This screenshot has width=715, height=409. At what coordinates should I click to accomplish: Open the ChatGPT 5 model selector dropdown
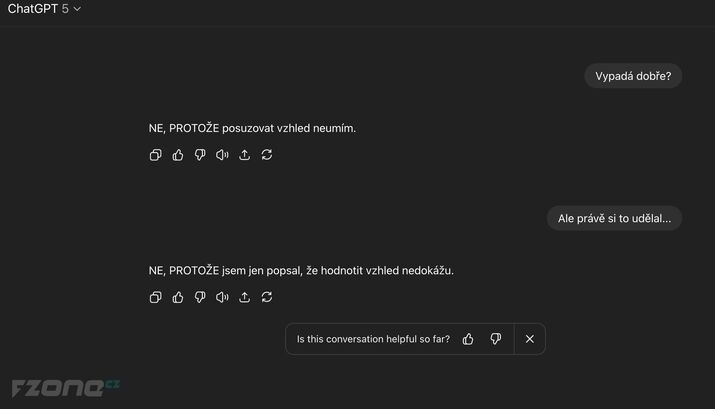click(x=44, y=9)
